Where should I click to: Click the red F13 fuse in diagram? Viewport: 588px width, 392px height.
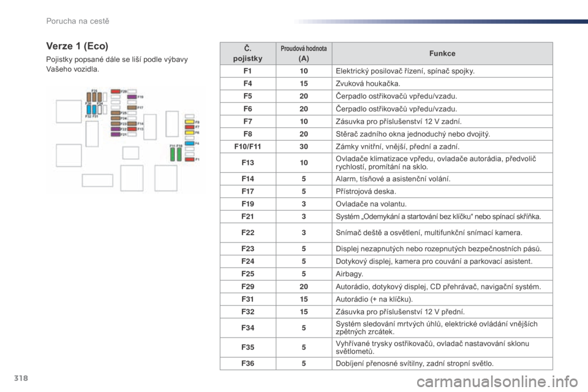[132, 129]
